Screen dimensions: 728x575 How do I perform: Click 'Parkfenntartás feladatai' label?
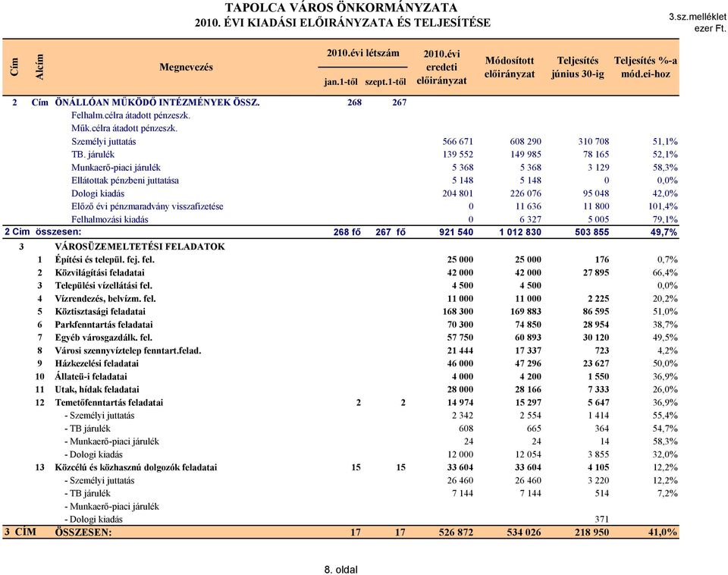(x=104, y=325)
